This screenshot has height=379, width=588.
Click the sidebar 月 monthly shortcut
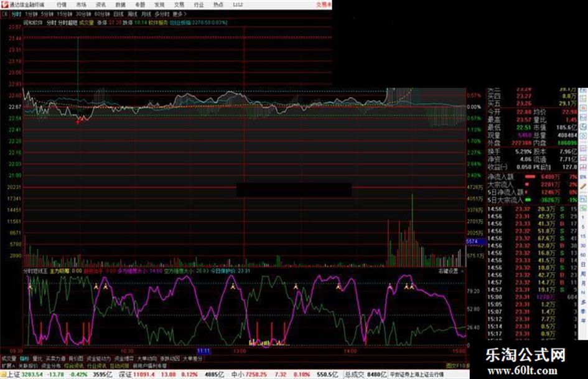(583, 283)
